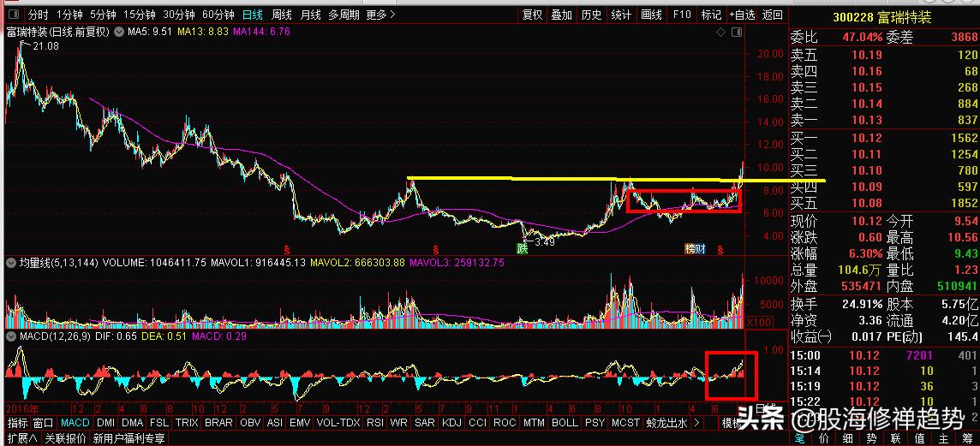Open the 窗口 window menu
Image resolution: width=980 pixels, height=446 pixels.
coord(43,423)
